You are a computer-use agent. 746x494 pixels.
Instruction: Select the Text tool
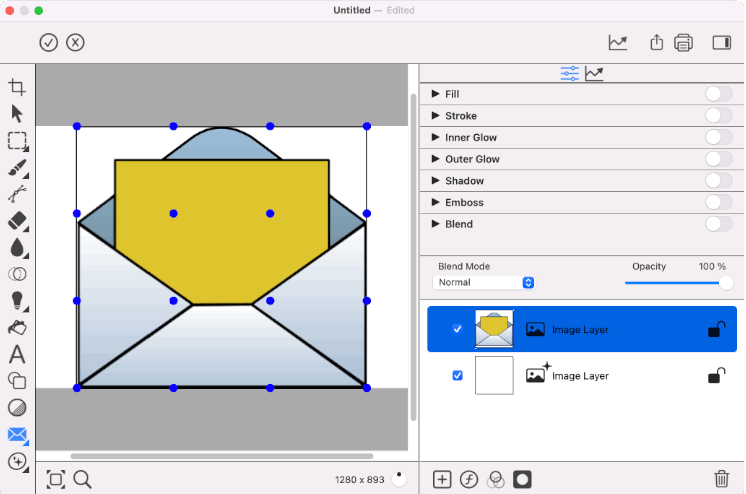(17, 355)
